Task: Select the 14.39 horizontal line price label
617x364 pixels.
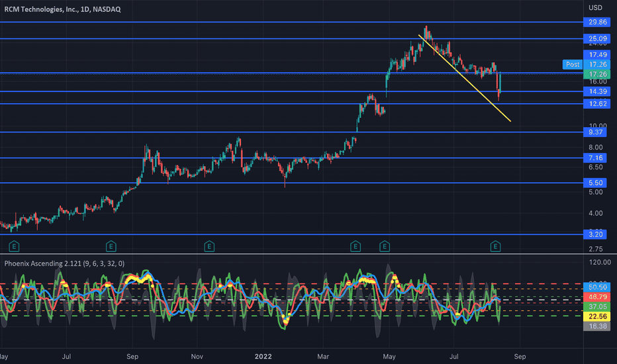Action: [597, 91]
